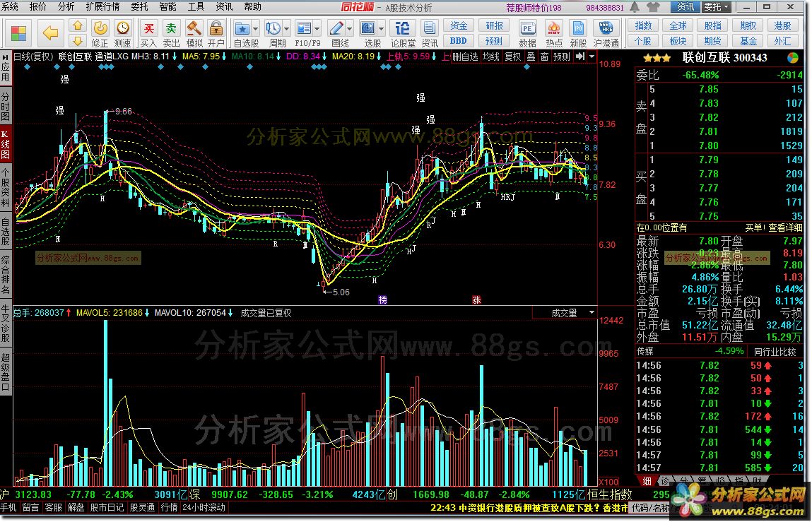
Task: Click the shirt skin icon in title bar
Action: click(654, 7)
